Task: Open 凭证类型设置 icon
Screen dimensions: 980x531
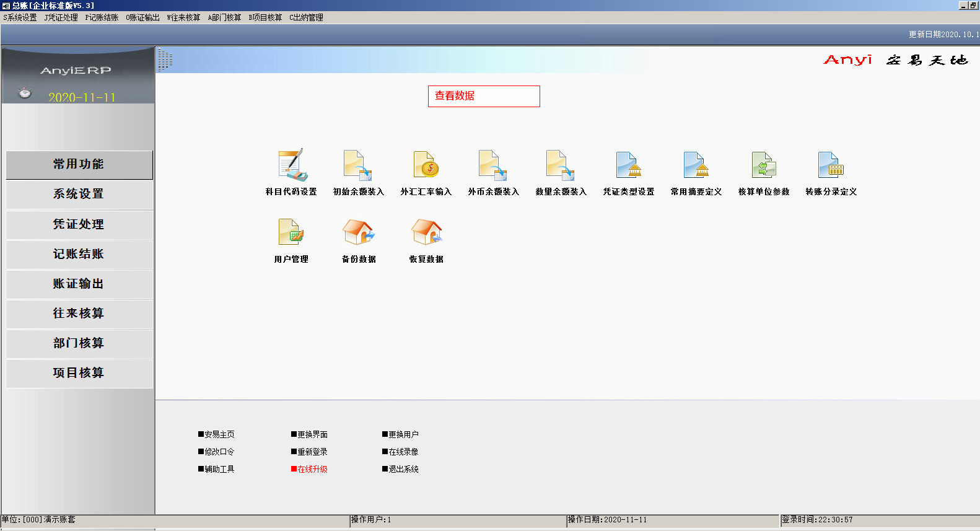Action: tap(628, 165)
